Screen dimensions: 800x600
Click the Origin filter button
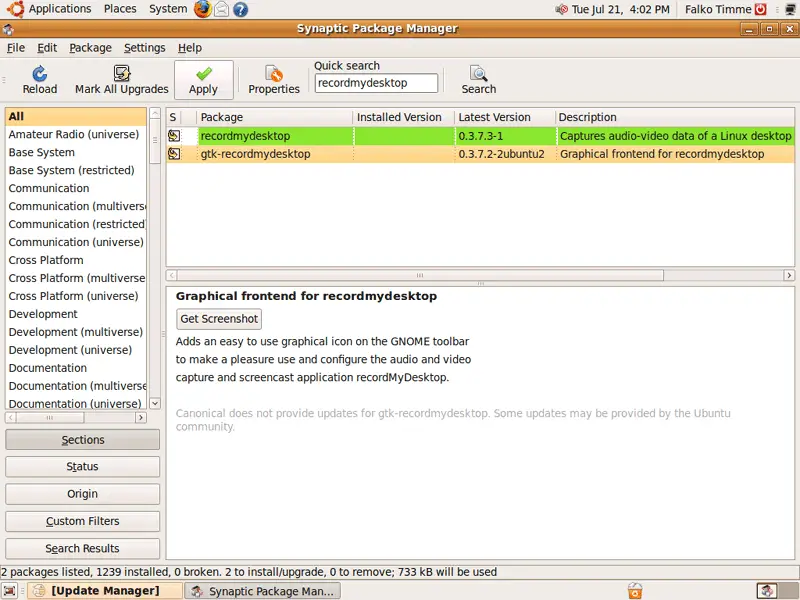coord(83,494)
